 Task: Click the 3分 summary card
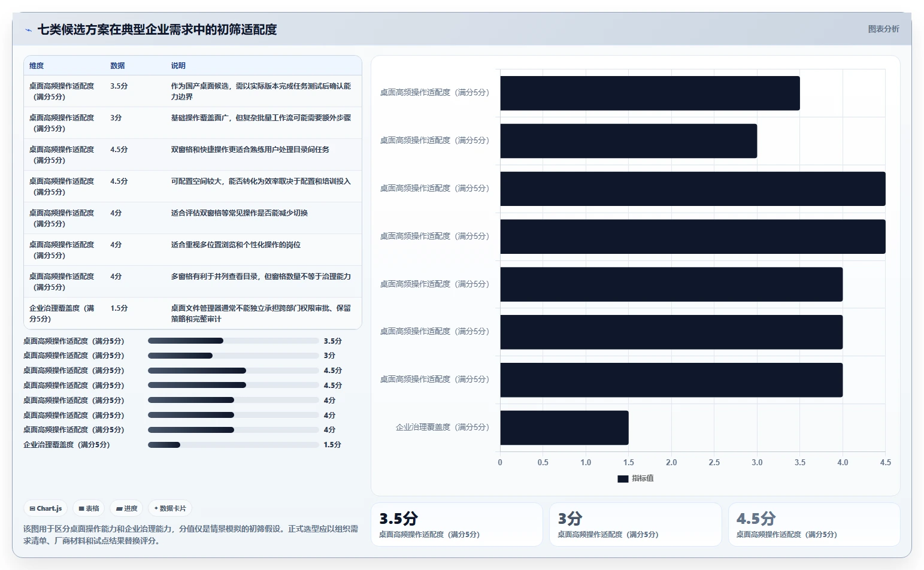[635, 524]
